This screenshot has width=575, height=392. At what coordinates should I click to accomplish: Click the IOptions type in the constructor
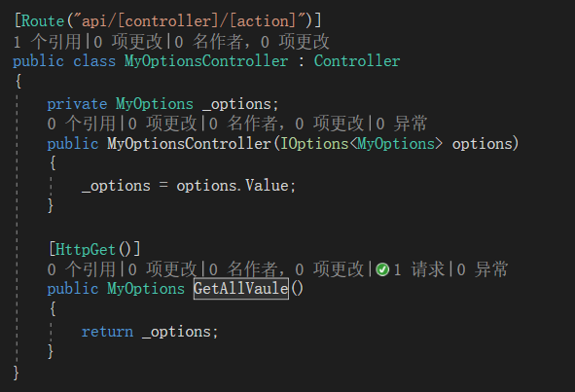pos(314,143)
